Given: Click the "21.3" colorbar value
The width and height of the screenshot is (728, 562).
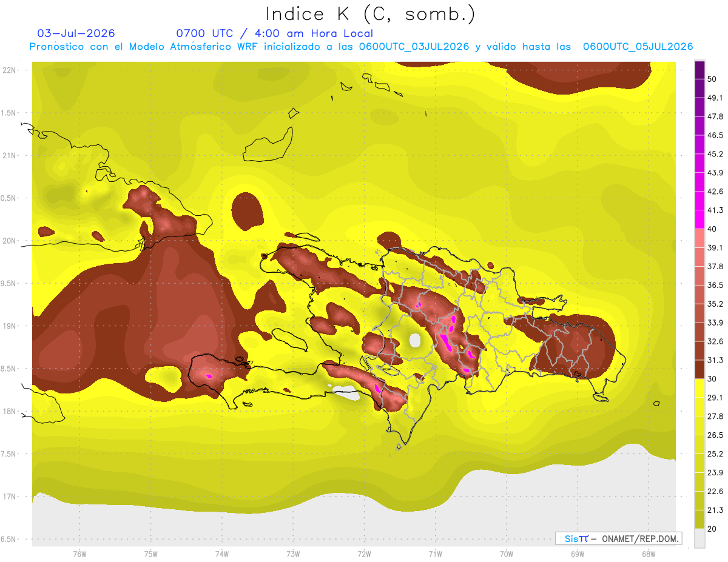Looking at the screenshot, I should coord(715,510).
